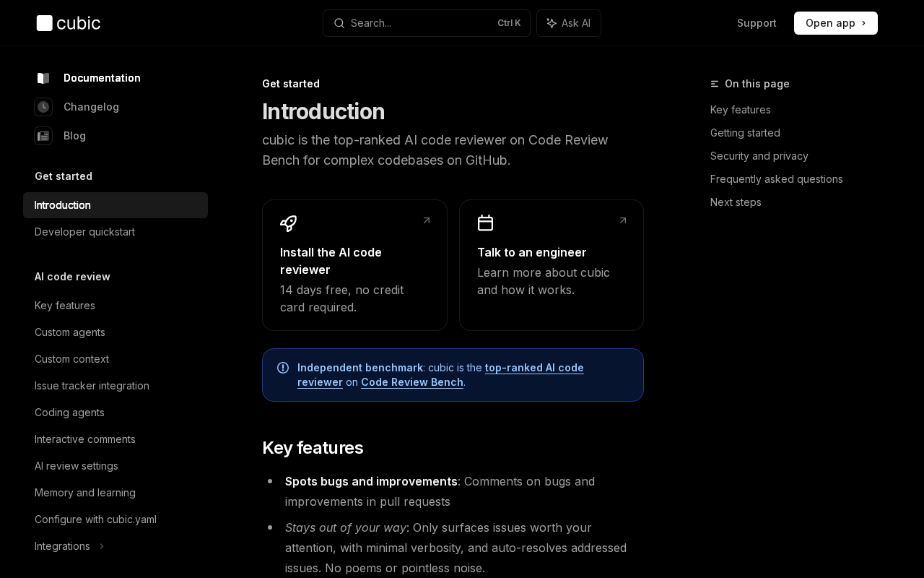The image size is (924, 578).
Task: Click the info icon in benchmark callout
Action: [x=283, y=368]
